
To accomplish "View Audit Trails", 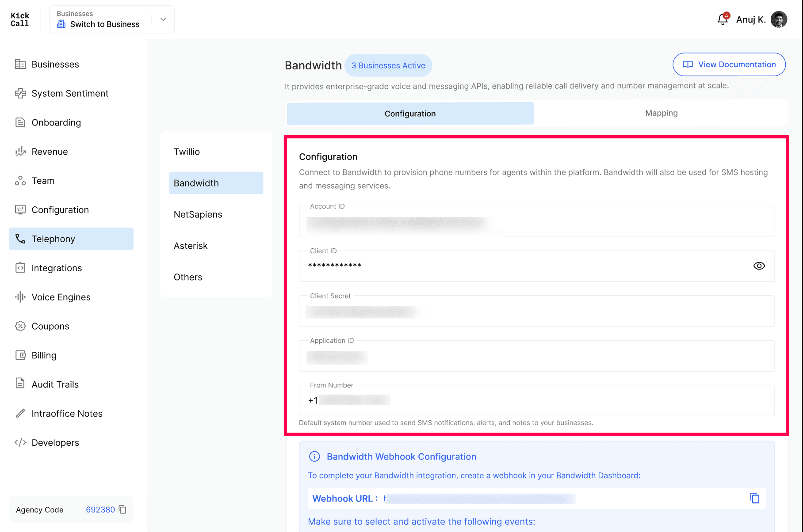I will pos(71,384).
